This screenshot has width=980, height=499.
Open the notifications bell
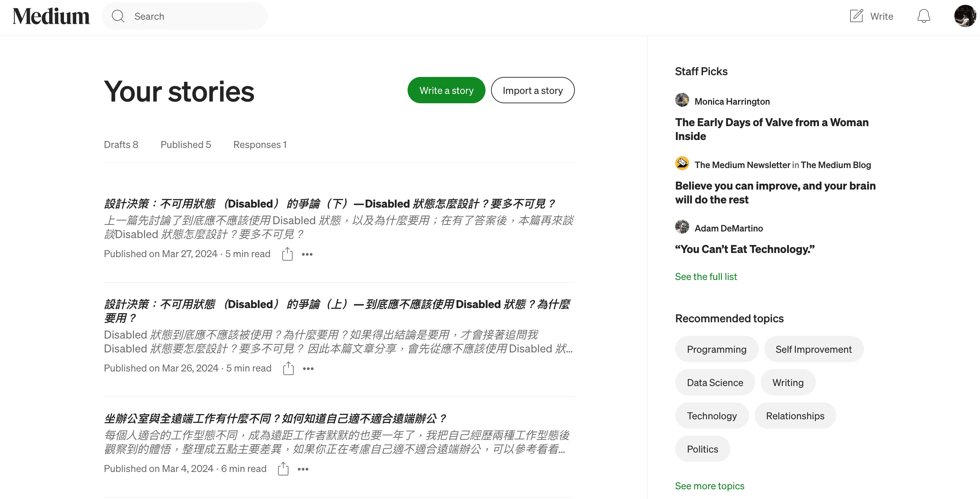(923, 16)
